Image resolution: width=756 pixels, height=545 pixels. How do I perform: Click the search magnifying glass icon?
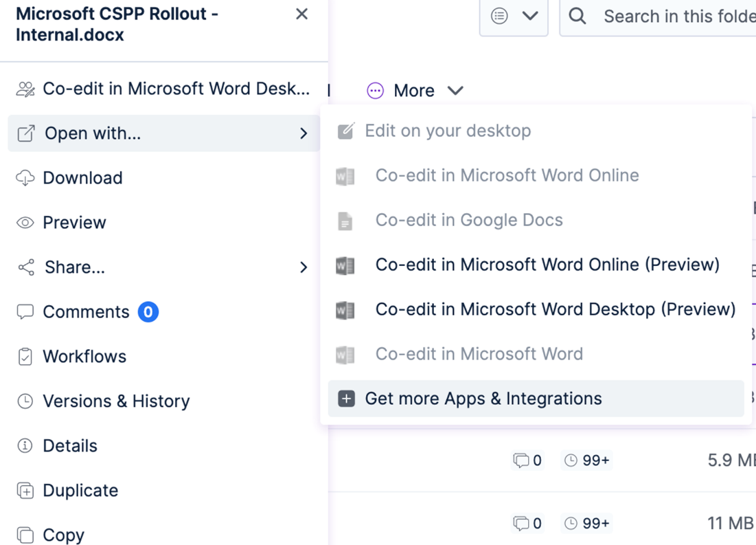(577, 16)
